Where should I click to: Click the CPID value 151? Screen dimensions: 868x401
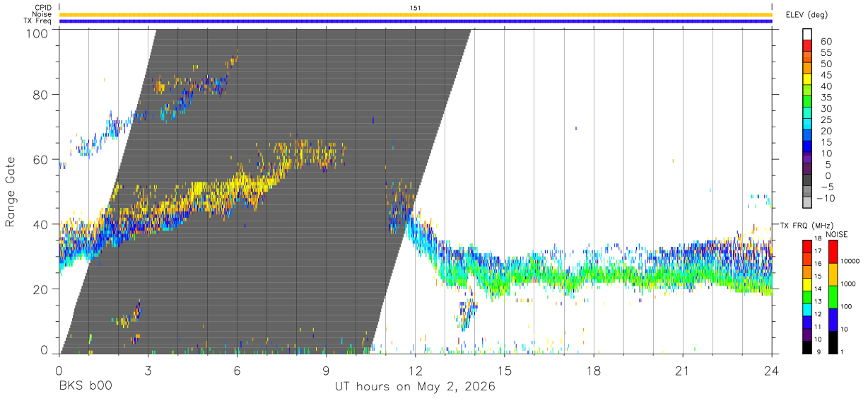(x=415, y=8)
